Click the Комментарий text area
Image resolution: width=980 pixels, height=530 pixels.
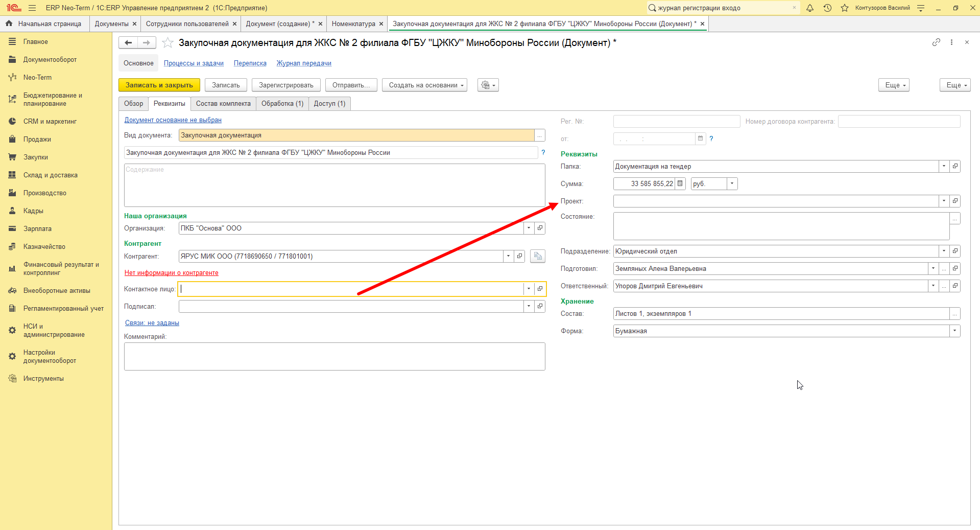[x=334, y=356]
